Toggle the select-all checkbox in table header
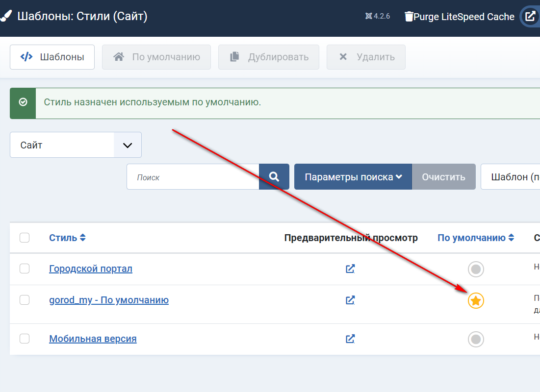The image size is (540, 392). pyautogui.click(x=25, y=238)
